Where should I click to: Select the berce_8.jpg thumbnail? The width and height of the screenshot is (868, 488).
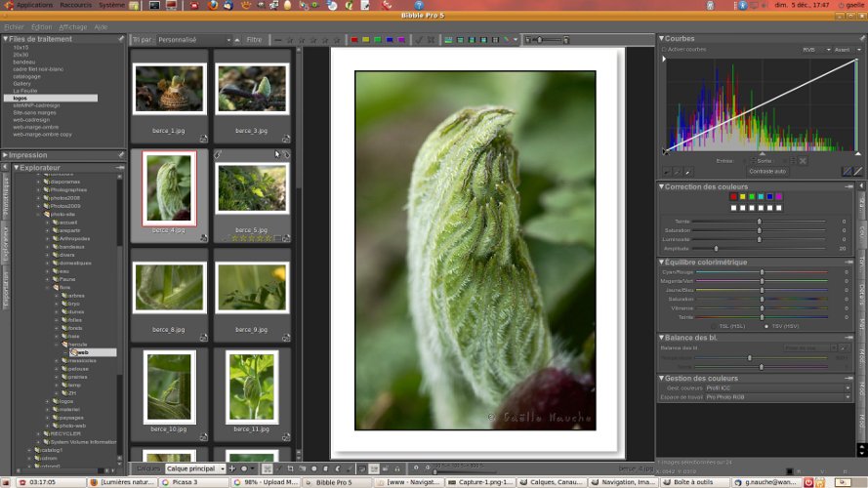coord(169,288)
